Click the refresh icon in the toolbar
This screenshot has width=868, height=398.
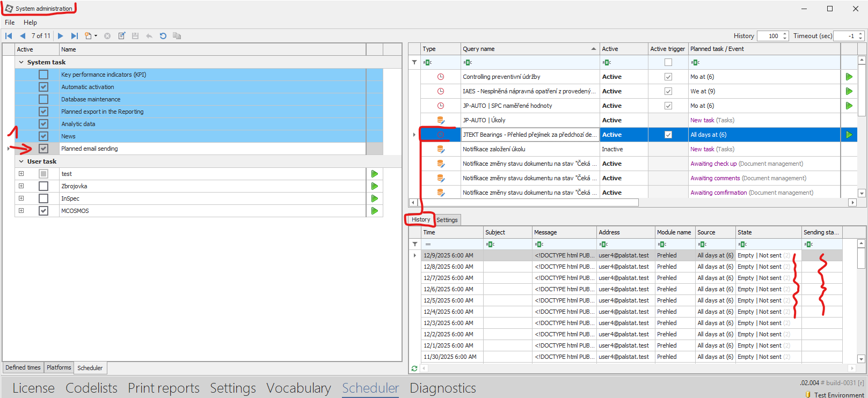click(x=163, y=36)
